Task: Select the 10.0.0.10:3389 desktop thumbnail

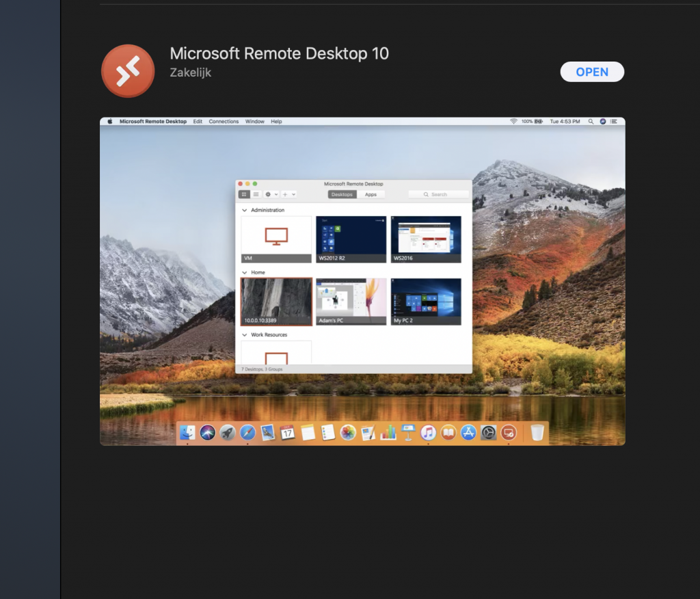Action: pyautogui.click(x=276, y=302)
